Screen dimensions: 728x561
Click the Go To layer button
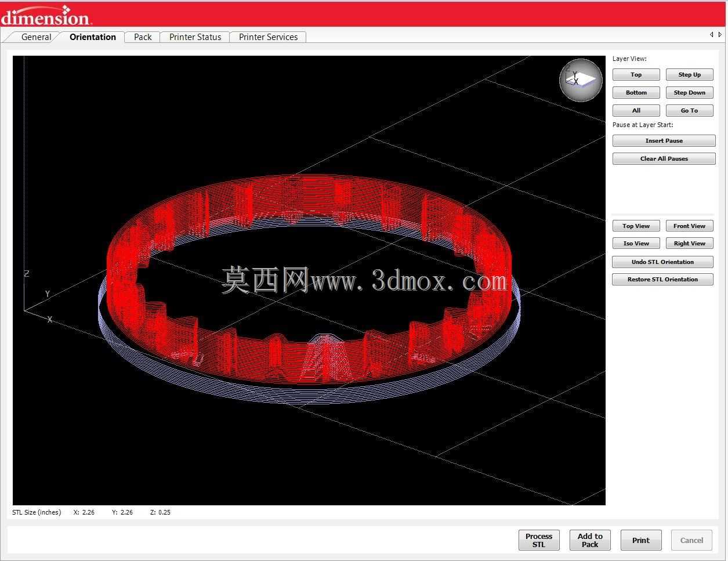pyautogui.click(x=689, y=111)
